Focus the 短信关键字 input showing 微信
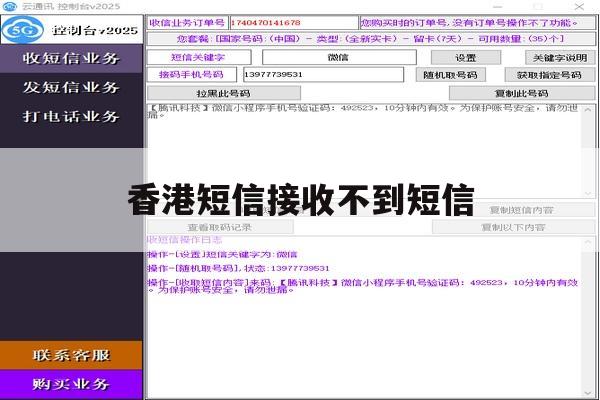The width and height of the screenshot is (600, 400). (339, 57)
